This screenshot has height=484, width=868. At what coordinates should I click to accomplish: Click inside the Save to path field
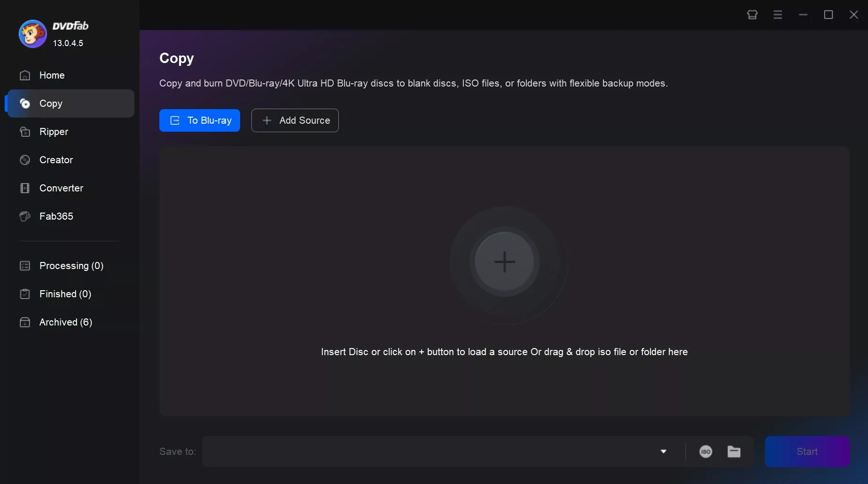[423, 452]
